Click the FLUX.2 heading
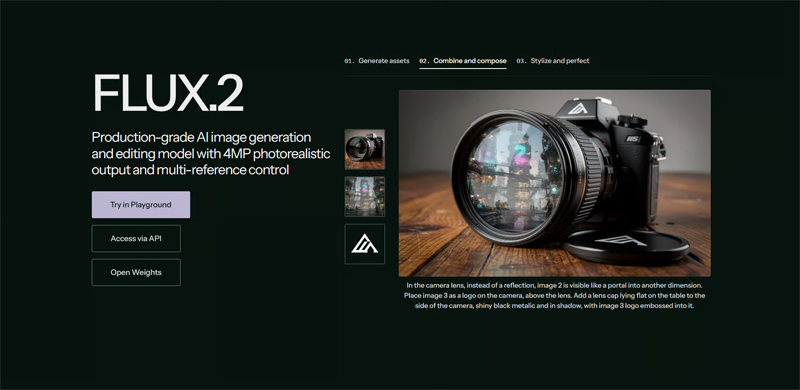 [x=168, y=93]
